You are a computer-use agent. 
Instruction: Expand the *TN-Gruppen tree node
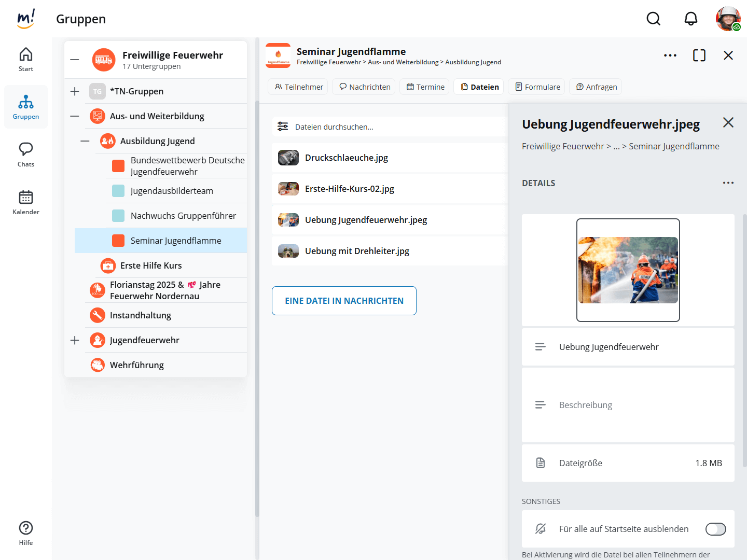pyautogui.click(x=75, y=91)
